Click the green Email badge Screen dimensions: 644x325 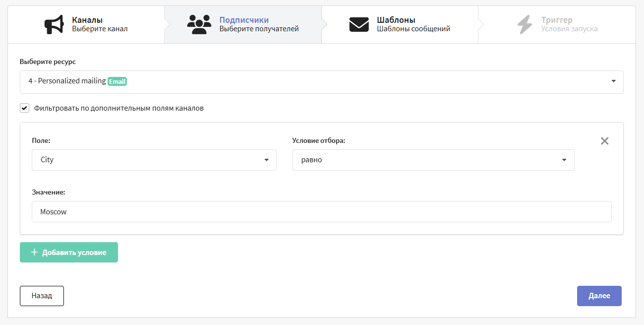pos(117,81)
